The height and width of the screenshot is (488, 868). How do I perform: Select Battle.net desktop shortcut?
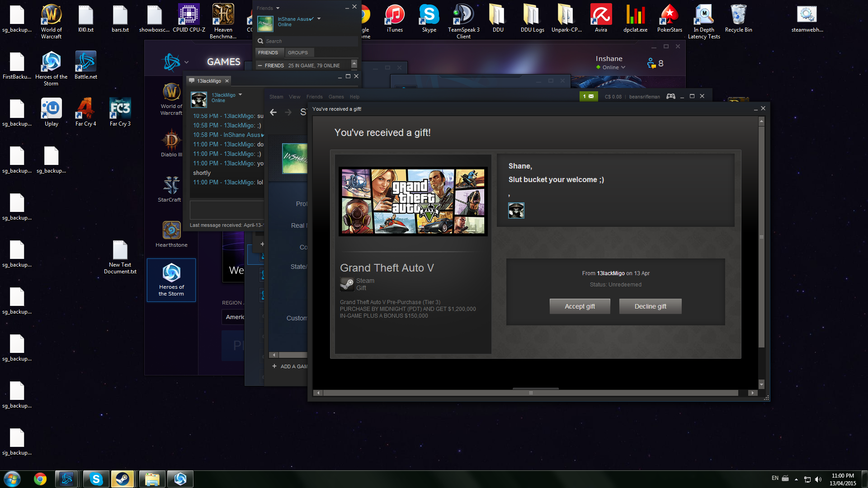click(x=85, y=65)
